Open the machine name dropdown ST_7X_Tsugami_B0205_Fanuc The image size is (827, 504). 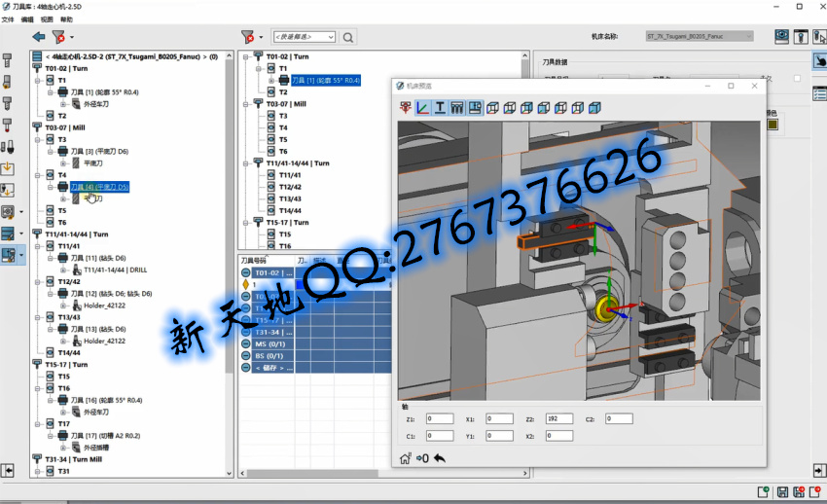click(699, 37)
